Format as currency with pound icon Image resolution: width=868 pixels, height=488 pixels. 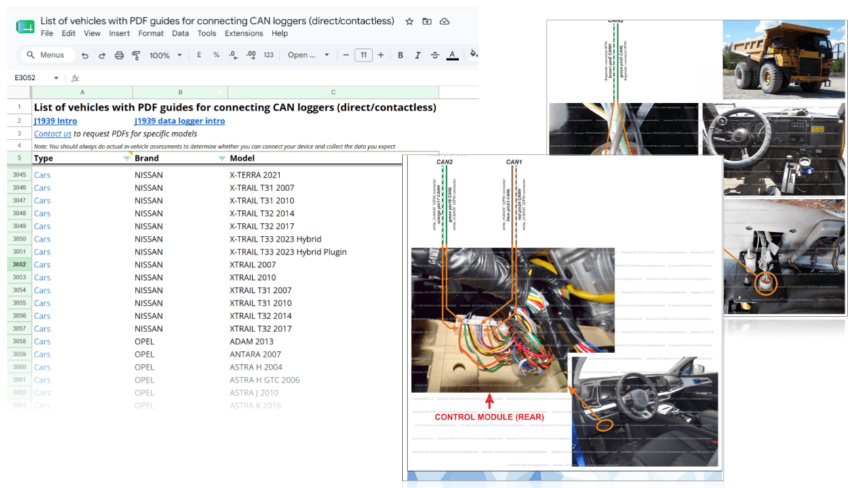(199, 55)
